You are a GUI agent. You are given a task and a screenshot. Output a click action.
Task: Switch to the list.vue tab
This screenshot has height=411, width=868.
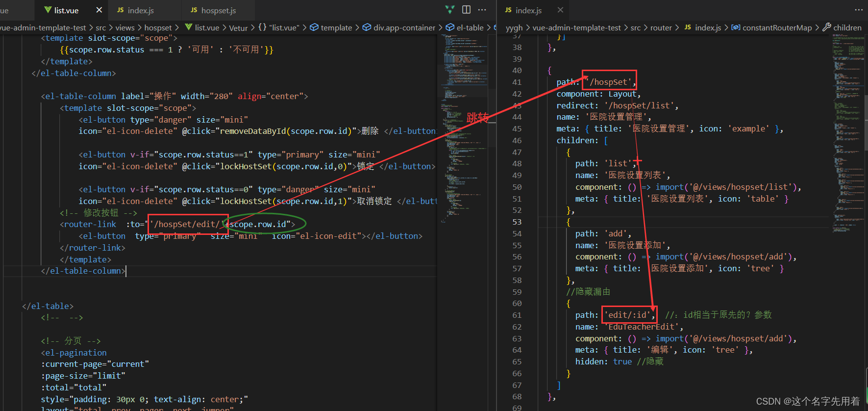tap(66, 10)
